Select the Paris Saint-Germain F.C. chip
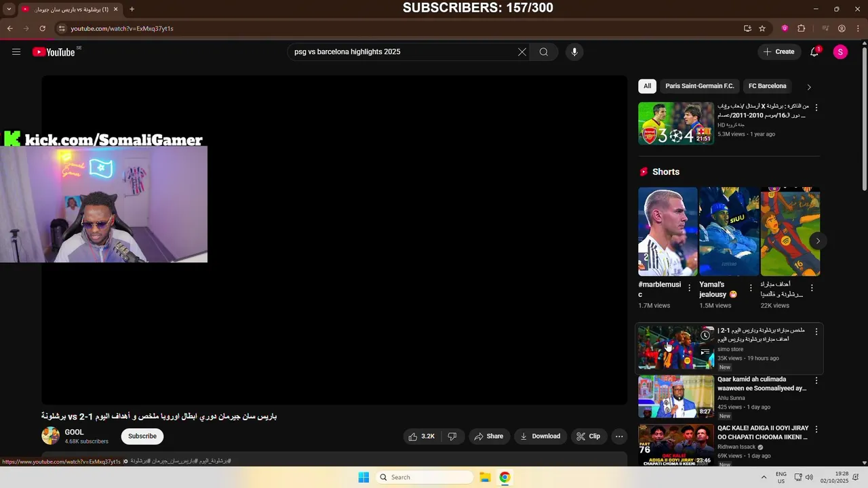Image resolution: width=868 pixels, height=488 pixels. tap(700, 86)
